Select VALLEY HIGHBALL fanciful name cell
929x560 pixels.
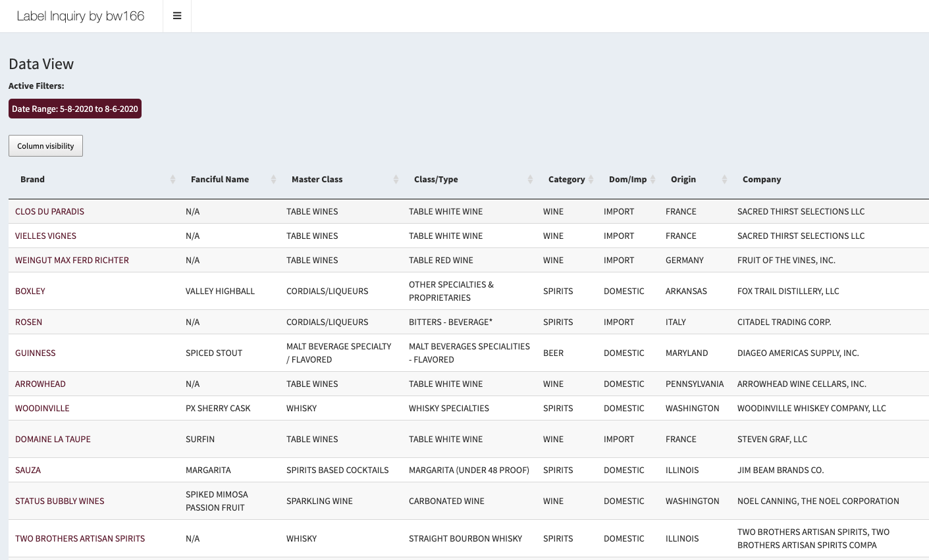(220, 291)
